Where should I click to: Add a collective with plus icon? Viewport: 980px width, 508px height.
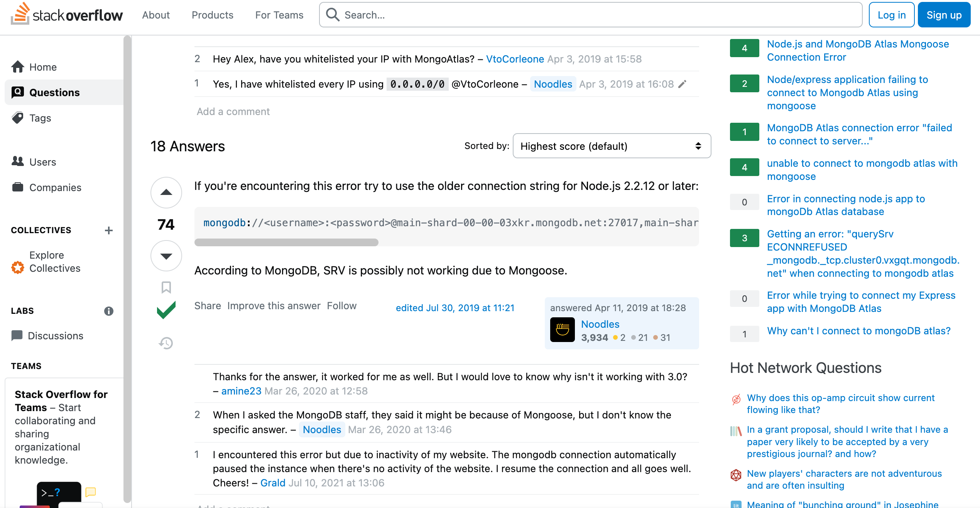pyautogui.click(x=109, y=230)
